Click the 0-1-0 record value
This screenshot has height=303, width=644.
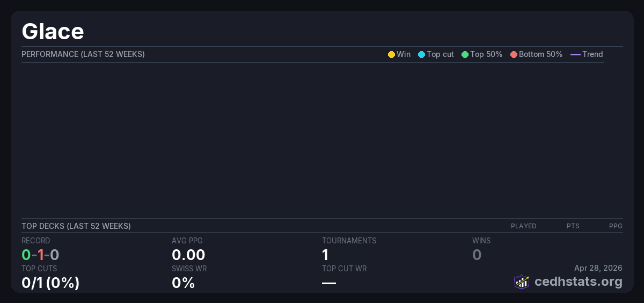(x=40, y=255)
